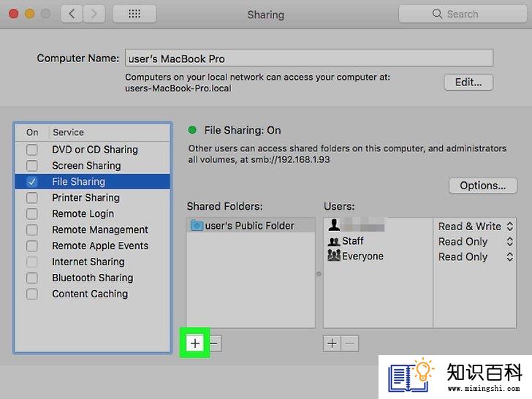Image resolution: width=532 pixels, height=399 pixels.
Task: Click the On column header
Action: tap(32, 132)
